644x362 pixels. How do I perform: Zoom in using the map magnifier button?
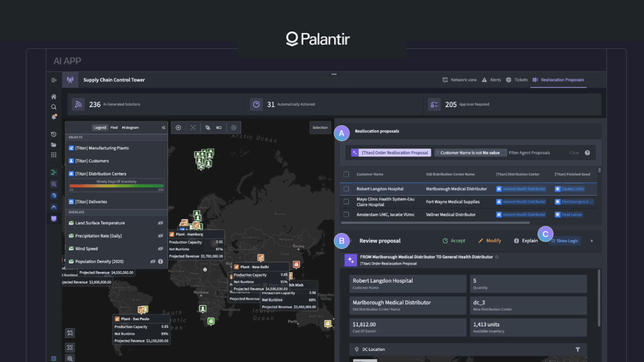pyautogui.click(x=70, y=358)
